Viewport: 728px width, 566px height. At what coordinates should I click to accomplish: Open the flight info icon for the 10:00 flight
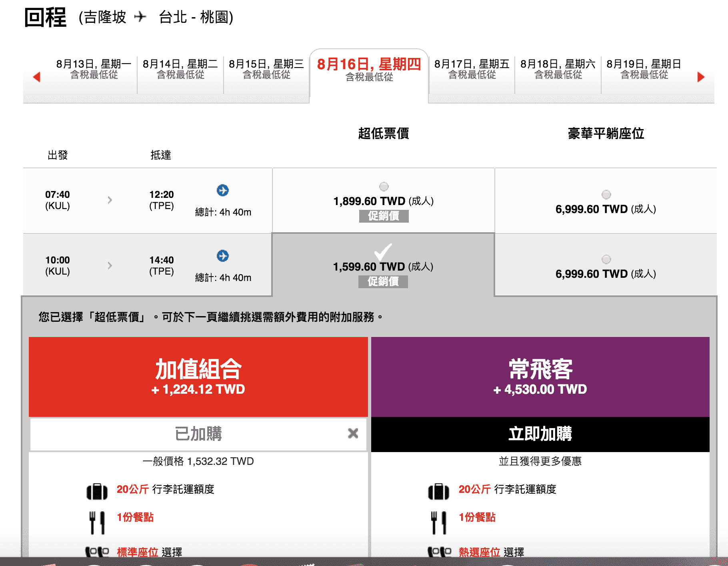[223, 256]
